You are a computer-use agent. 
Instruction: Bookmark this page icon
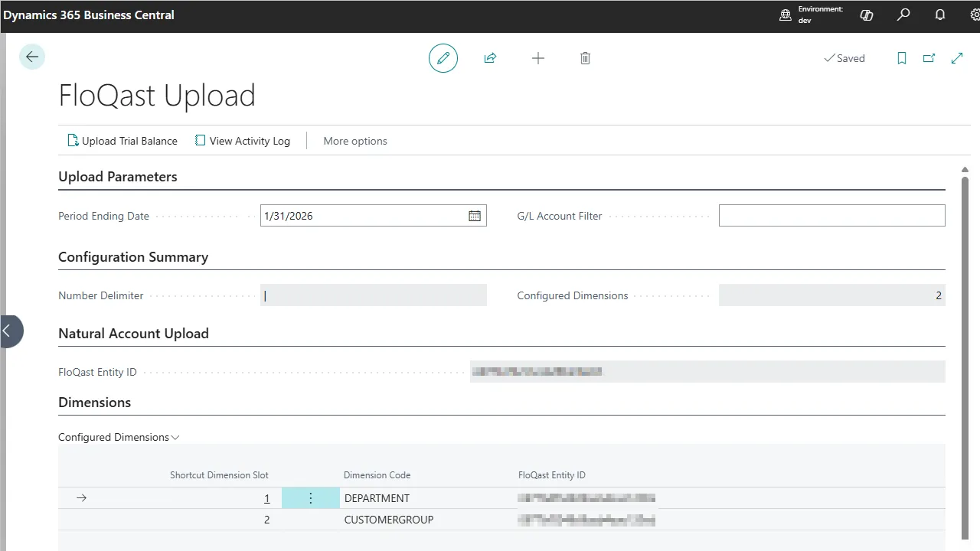pyautogui.click(x=902, y=58)
